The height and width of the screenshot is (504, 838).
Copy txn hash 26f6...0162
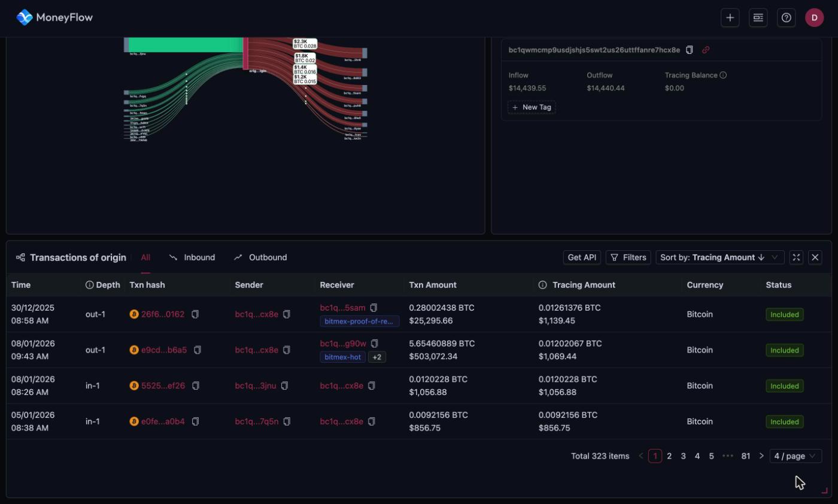195,314
